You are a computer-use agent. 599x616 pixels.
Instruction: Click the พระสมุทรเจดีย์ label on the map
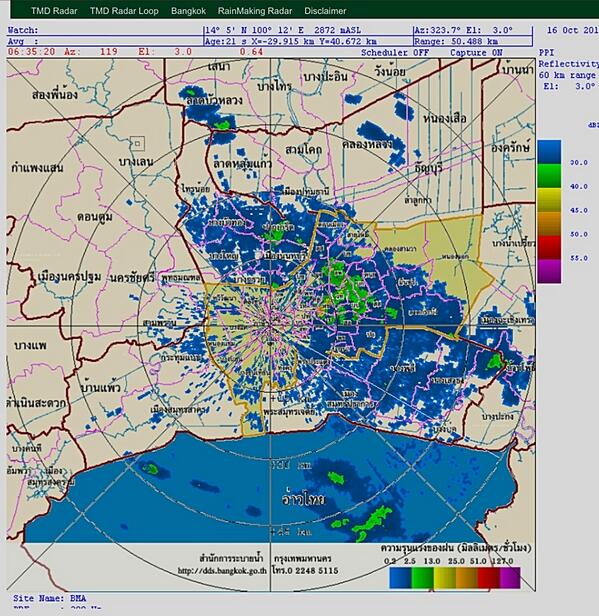(x=289, y=412)
